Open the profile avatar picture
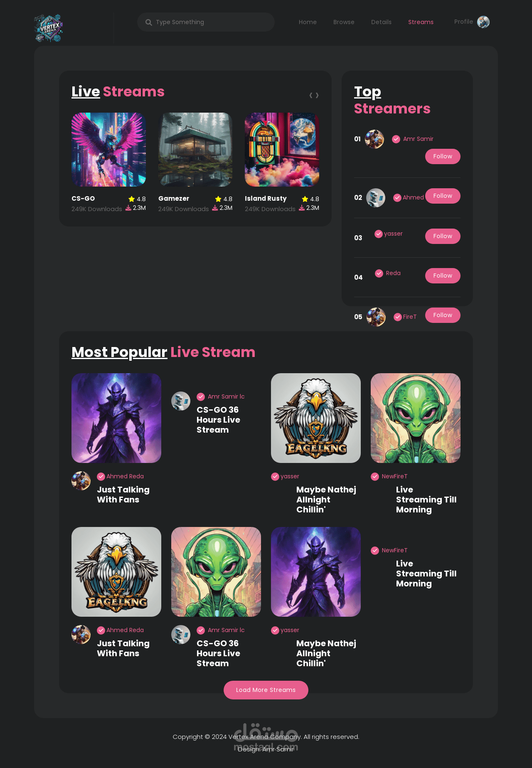Image resolution: width=532 pixels, height=768 pixels. (x=483, y=22)
